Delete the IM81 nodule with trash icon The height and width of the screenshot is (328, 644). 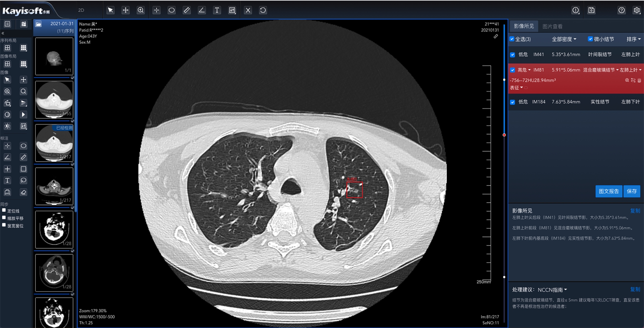[639, 80]
